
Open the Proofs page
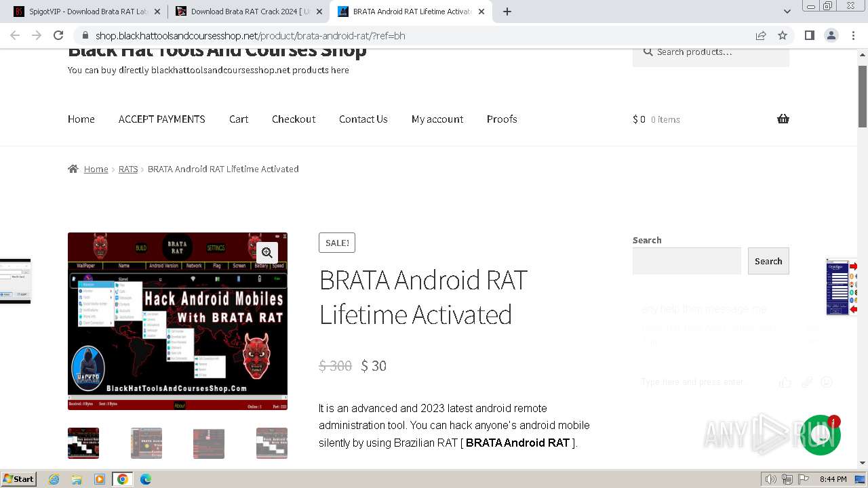tap(502, 119)
